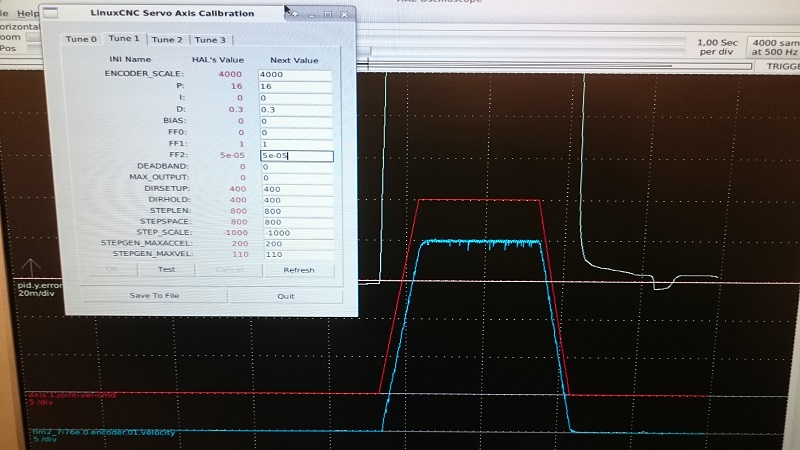Edit the STEP_SCALE next value field

pyautogui.click(x=298, y=233)
